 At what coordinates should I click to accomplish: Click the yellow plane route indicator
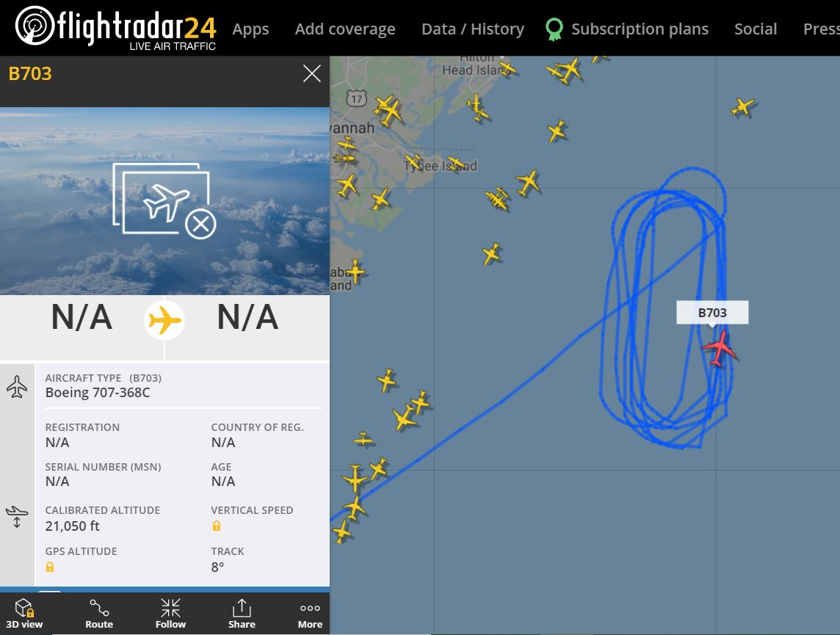coord(164,320)
